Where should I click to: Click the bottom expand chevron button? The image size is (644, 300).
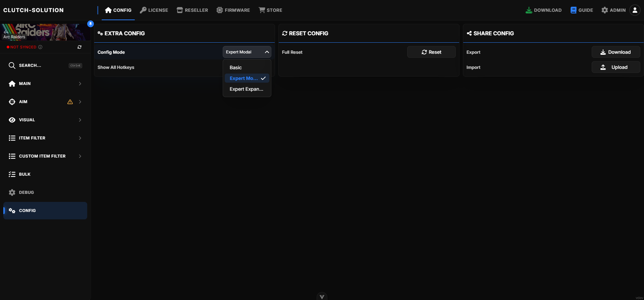322,296
